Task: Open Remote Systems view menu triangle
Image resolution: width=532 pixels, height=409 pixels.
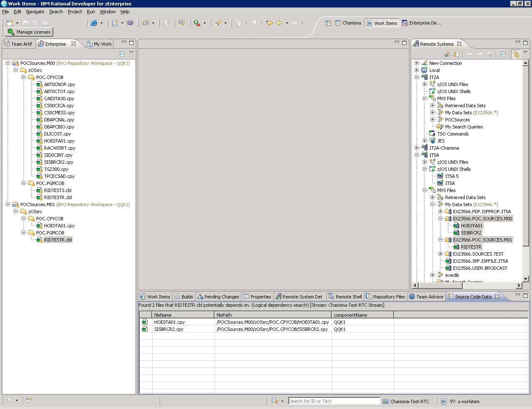Action: [x=525, y=53]
